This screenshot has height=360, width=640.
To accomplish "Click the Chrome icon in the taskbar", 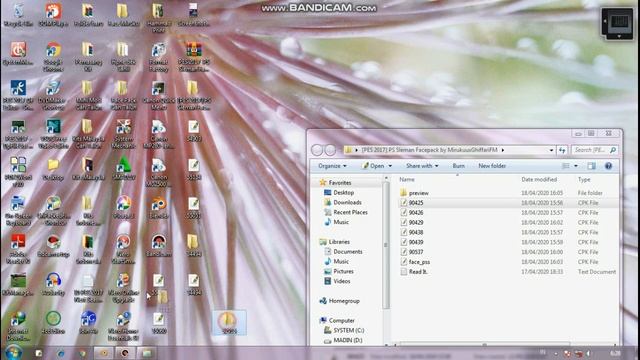I will (x=82, y=353).
